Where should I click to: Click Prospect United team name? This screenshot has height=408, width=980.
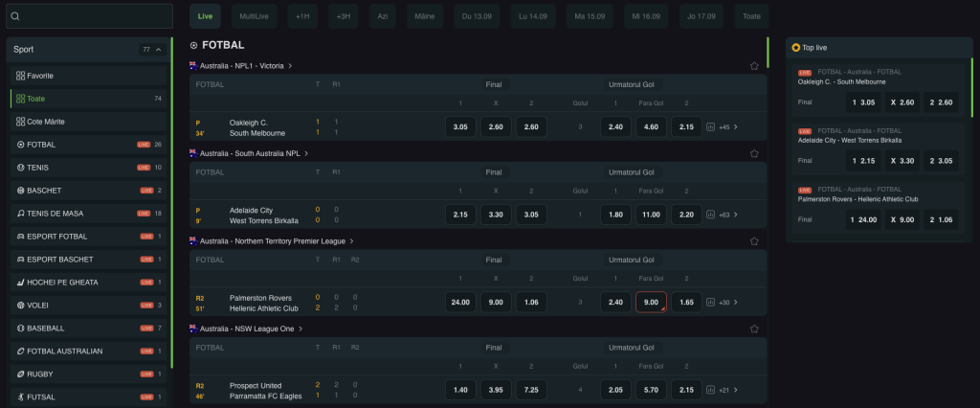coord(256,385)
